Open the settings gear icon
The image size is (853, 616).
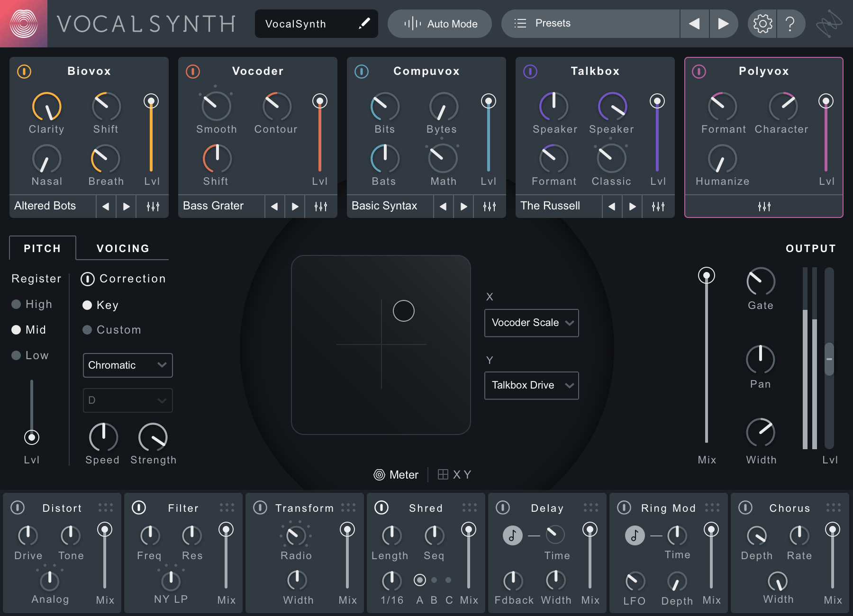point(762,24)
